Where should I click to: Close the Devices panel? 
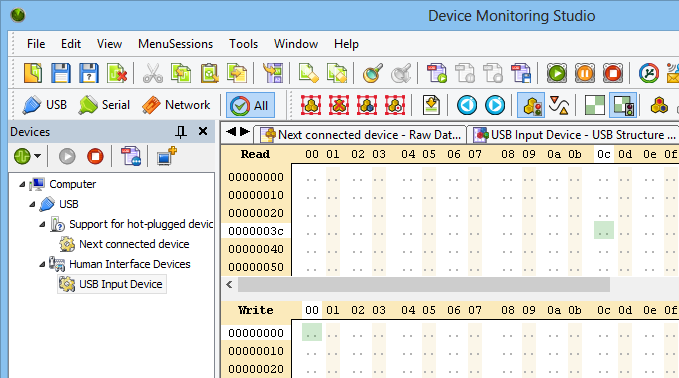click(203, 131)
